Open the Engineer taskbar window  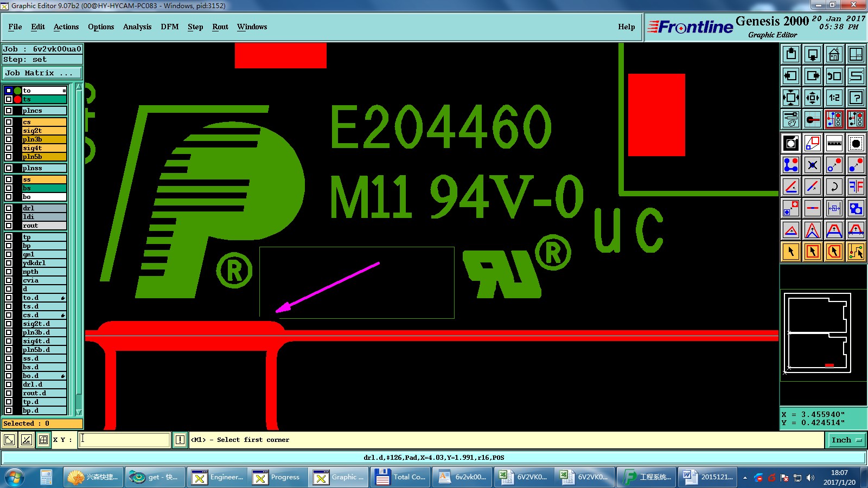pyautogui.click(x=218, y=477)
